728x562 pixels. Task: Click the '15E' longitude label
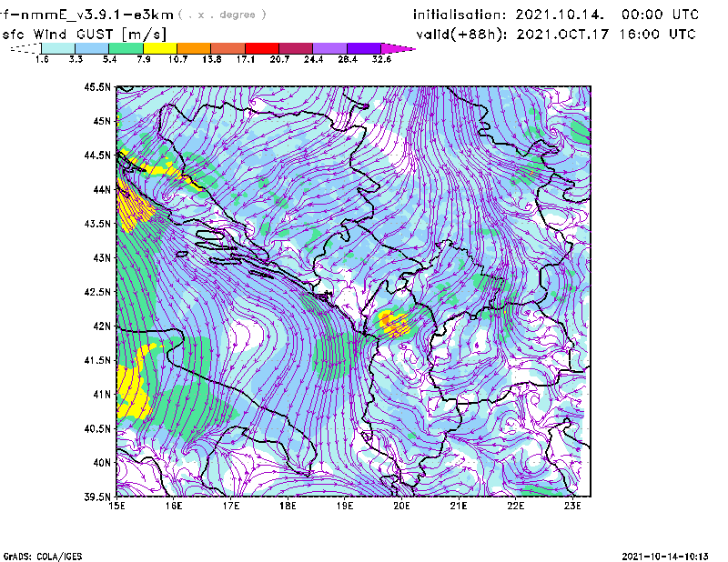[116, 506]
